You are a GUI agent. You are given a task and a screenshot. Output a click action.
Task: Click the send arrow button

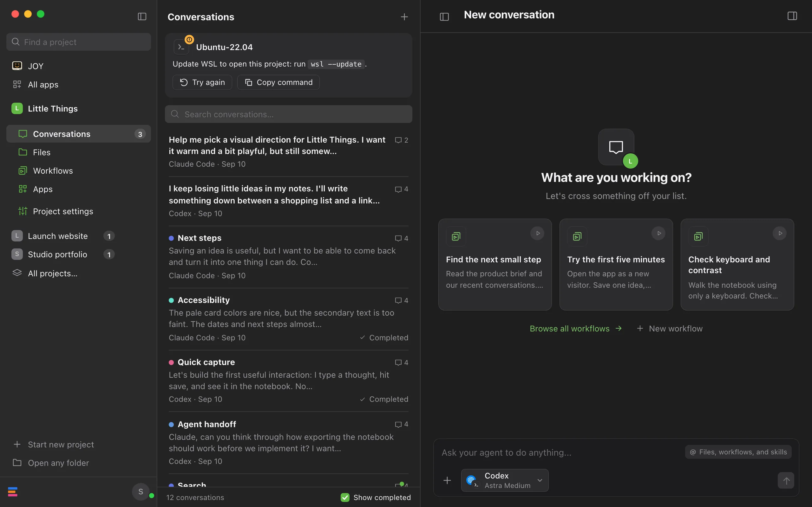point(786,480)
